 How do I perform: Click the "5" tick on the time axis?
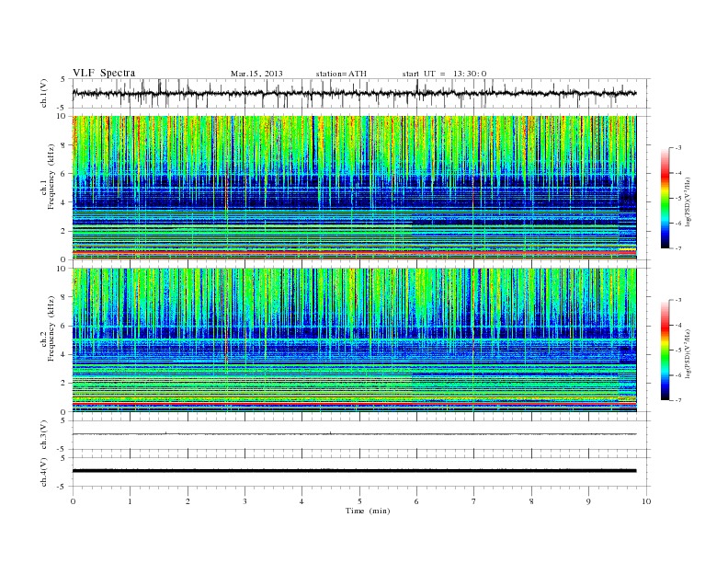pos(359,501)
